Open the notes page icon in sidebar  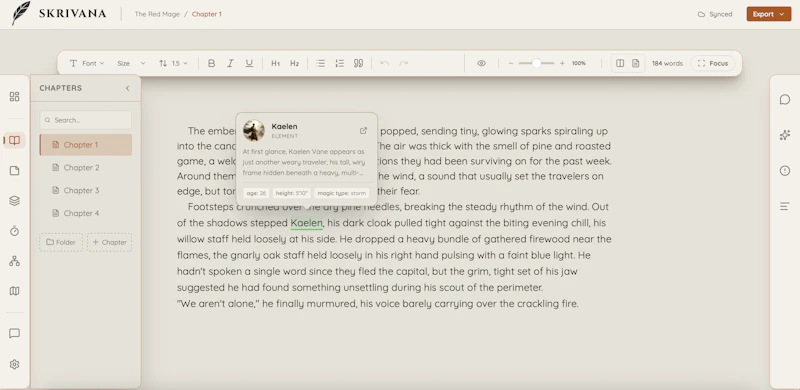(14, 170)
